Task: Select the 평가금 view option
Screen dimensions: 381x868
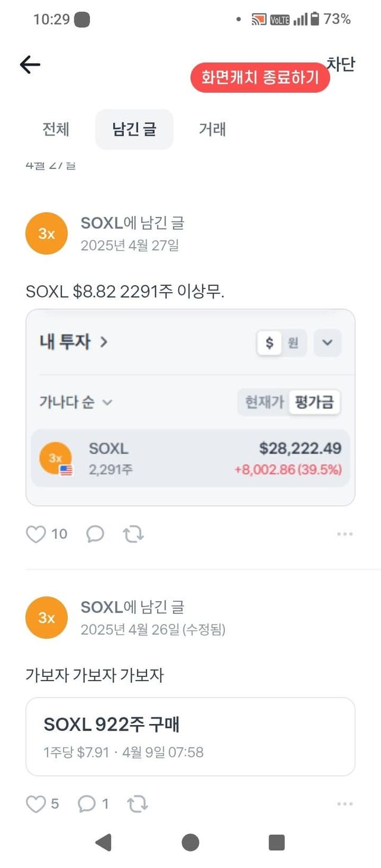Action: click(x=314, y=402)
